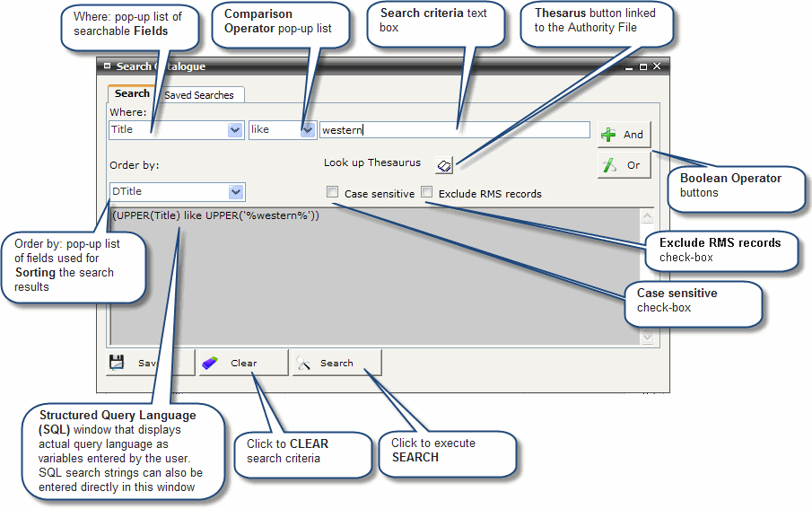Image resolution: width=812 pixels, height=509 pixels.
Task: Open the Thesaurus lookup button
Action: coord(445,164)
